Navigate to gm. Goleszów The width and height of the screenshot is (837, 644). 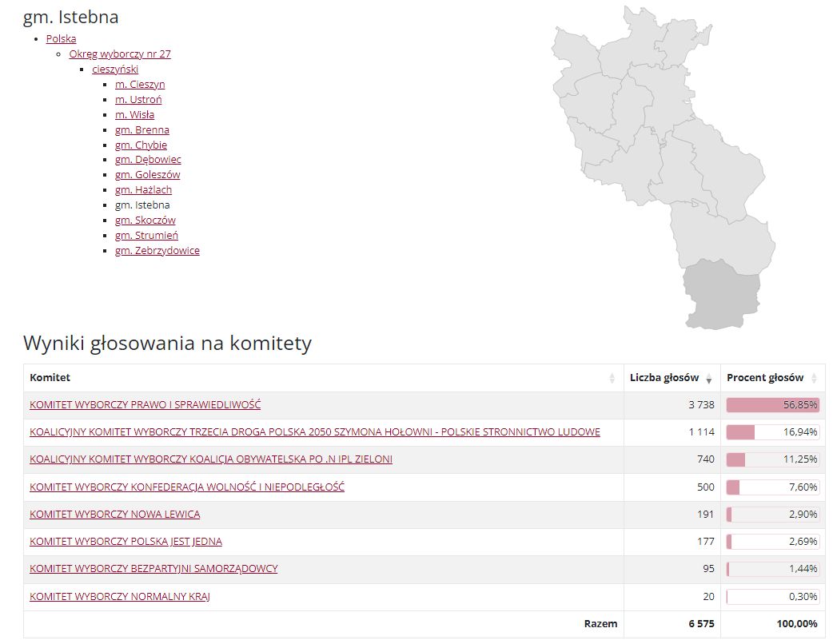click(x=147, y=174)
